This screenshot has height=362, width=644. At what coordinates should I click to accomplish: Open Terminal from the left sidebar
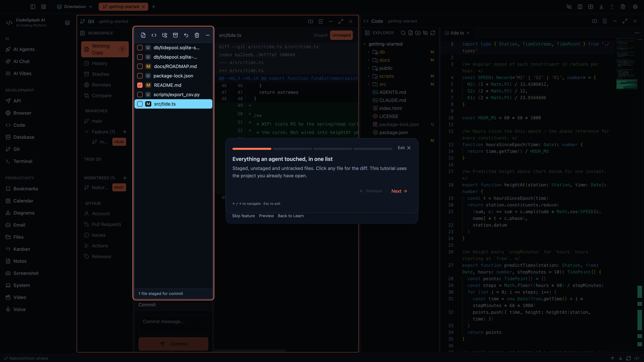(22, 161)
